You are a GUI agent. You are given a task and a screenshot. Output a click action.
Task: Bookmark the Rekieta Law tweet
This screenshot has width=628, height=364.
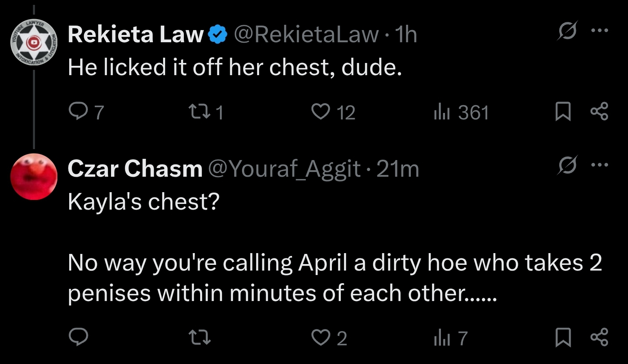click(563, 111)
